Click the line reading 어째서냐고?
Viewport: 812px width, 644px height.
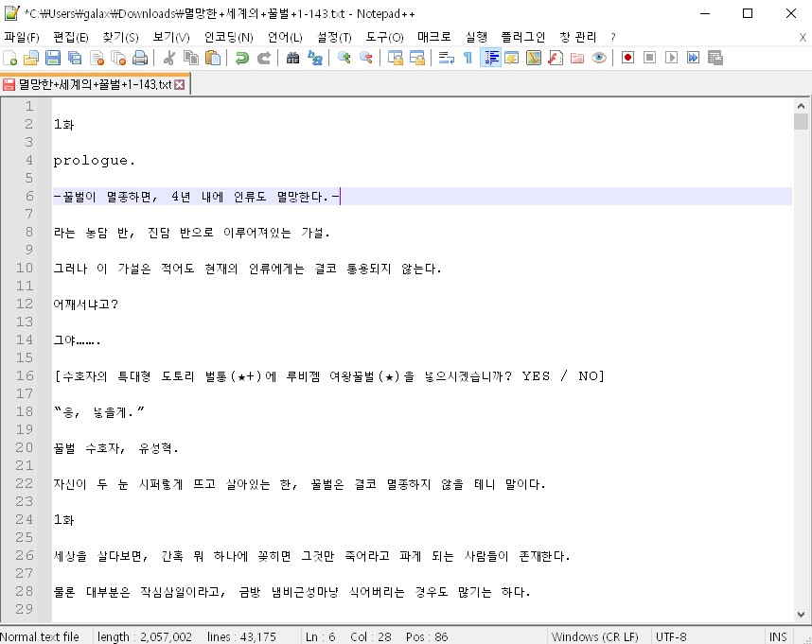tap(86, 305)
